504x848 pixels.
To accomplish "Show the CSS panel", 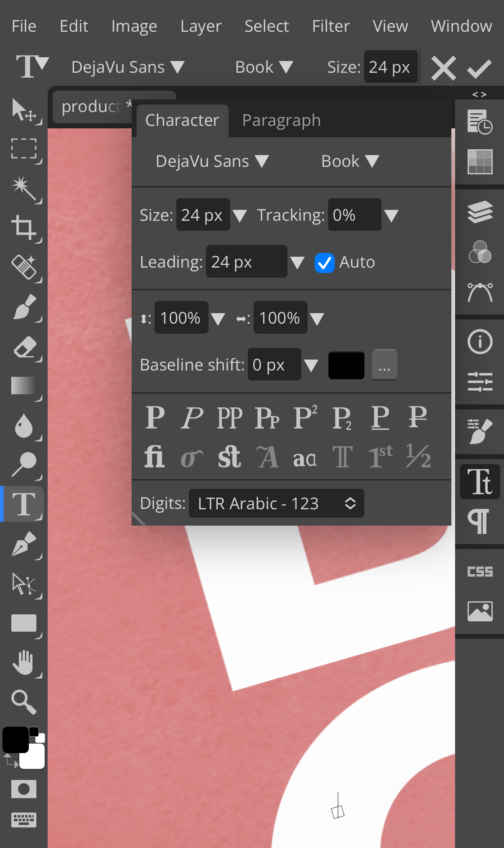I will pyautogui.click(x=480, y=572).
